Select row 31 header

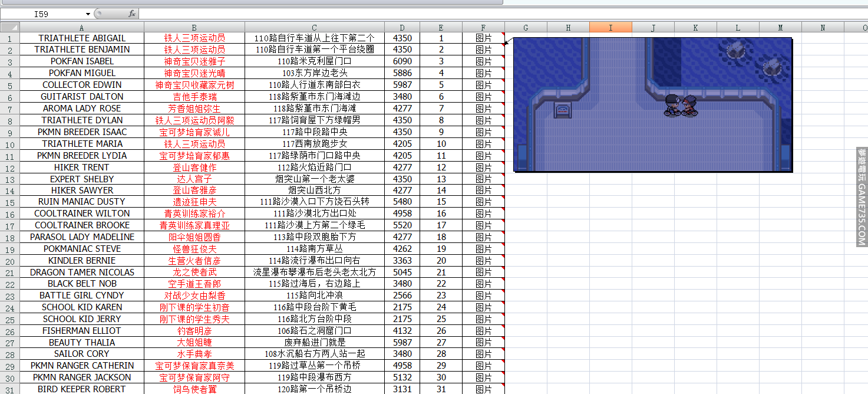(x=10, y=389)
